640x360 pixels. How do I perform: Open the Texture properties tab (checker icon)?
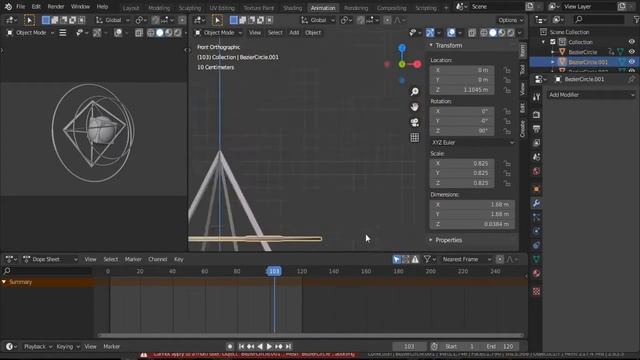coord(536,291)
